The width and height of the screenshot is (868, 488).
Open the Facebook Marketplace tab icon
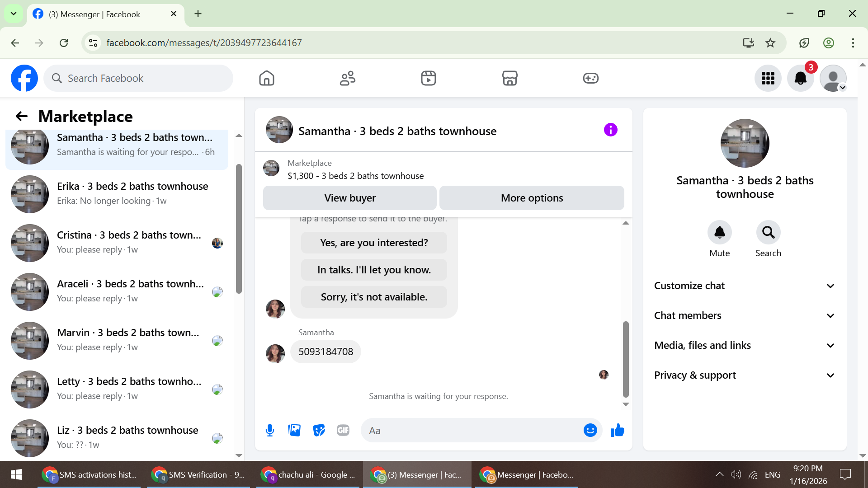tap(509, 78)
